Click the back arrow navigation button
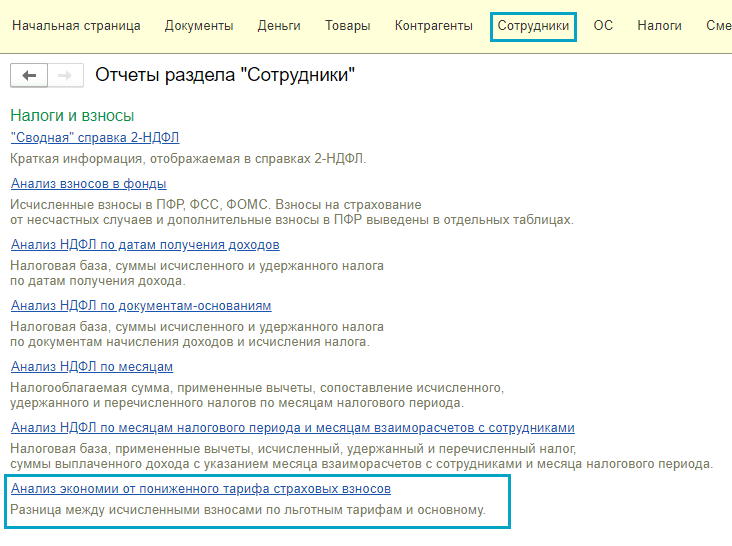 29,75
